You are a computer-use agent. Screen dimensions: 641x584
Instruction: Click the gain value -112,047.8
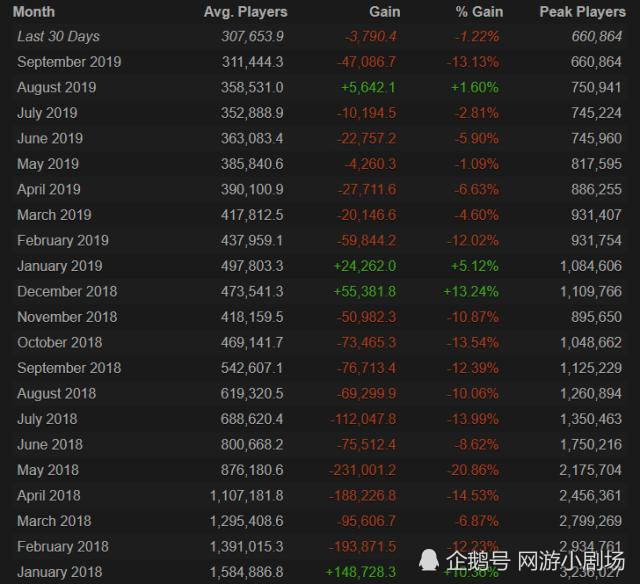(363, 419)
